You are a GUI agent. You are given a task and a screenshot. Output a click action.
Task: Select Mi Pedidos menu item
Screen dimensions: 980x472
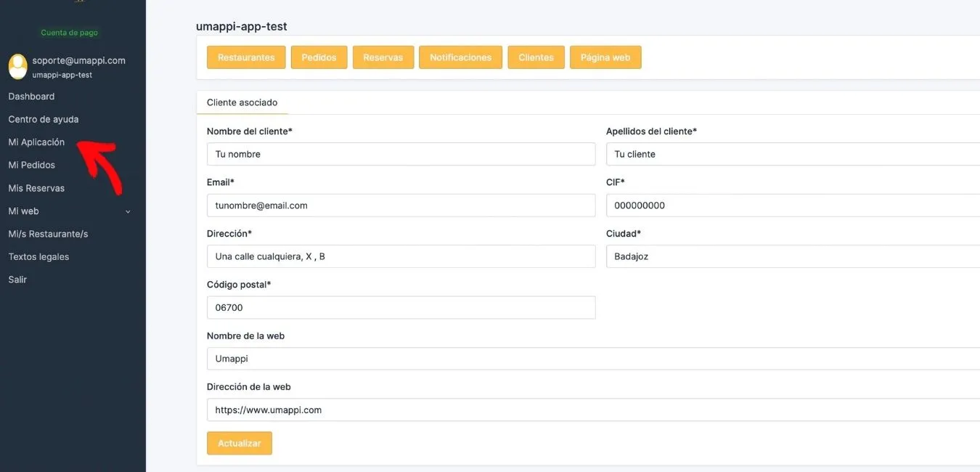pyautogui.click(x=32, y=165)
